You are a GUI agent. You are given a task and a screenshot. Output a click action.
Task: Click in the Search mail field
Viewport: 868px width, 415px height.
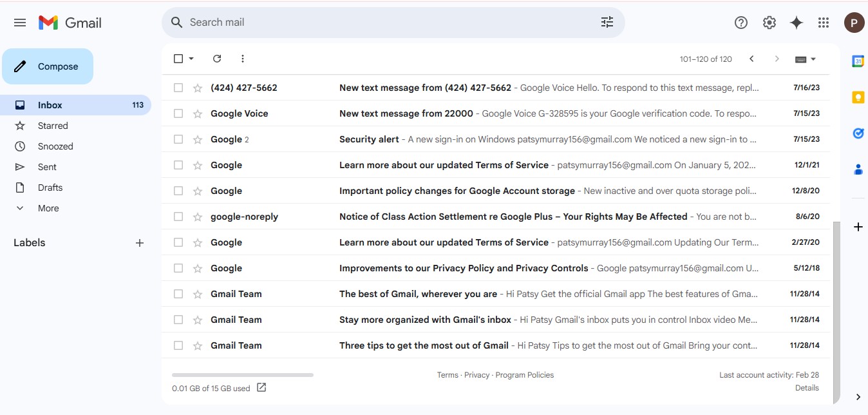coord(393,23)
